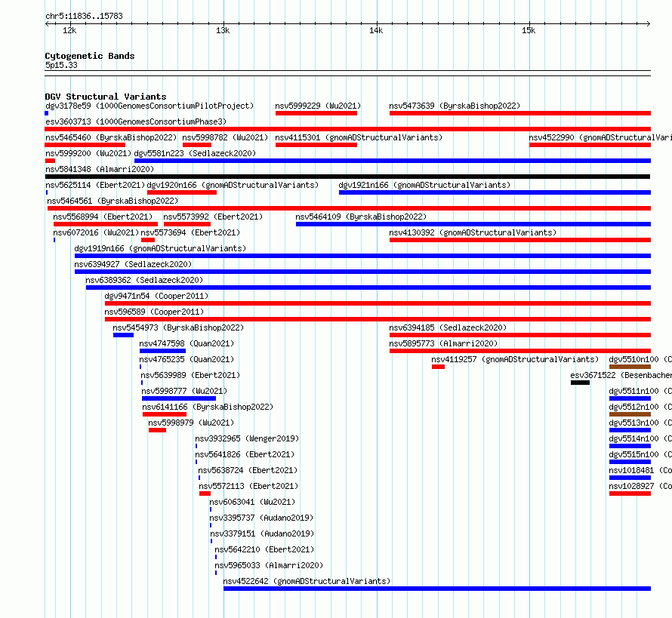Click nsv5639989 (Ebert2021) label
This screenshot has width=672, height=618.
point(190,375)
